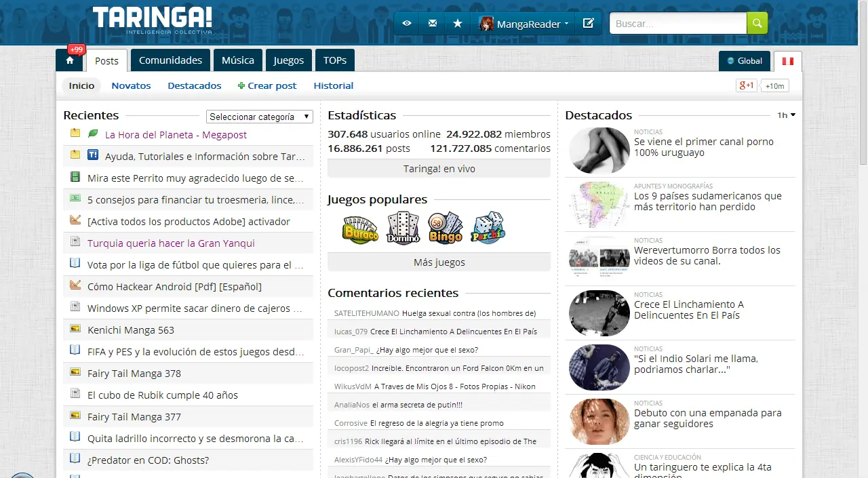Click the pencil compose icon next to MangaReader

pos(588,22)
